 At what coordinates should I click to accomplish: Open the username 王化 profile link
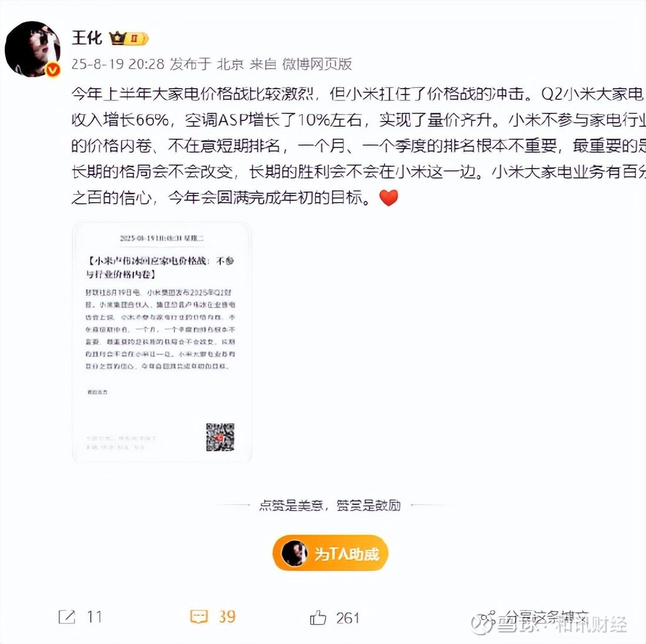[x=87, y=38]
